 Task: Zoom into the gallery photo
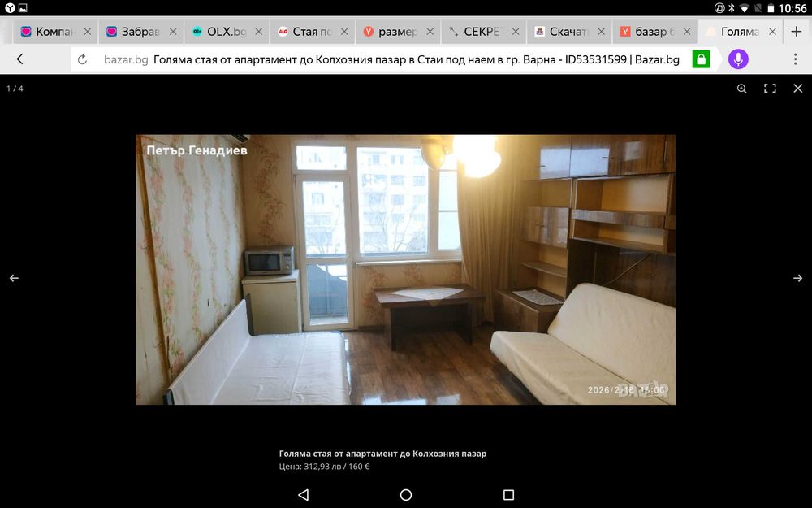coord(741,89)
